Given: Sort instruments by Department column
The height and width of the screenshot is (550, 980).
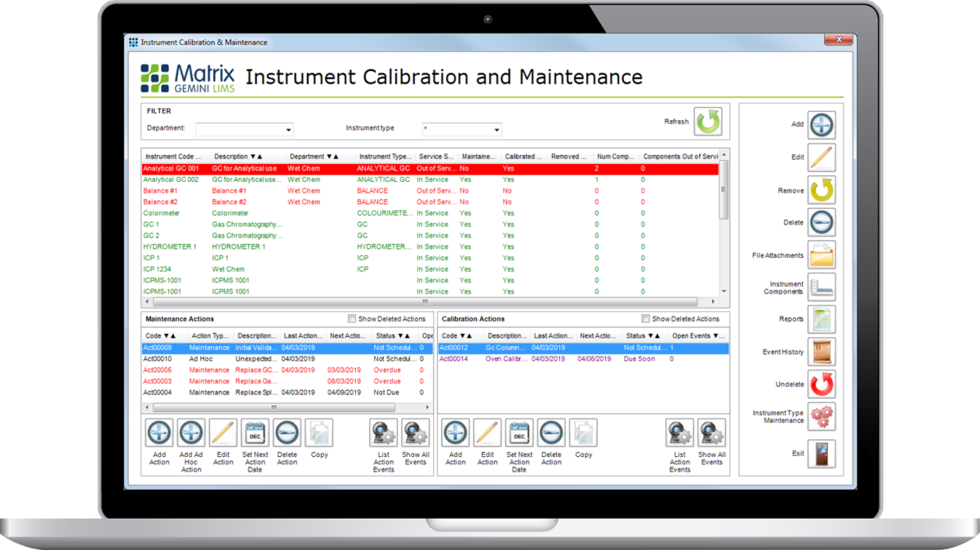Looking at the screenshot, I should point(321,156).
